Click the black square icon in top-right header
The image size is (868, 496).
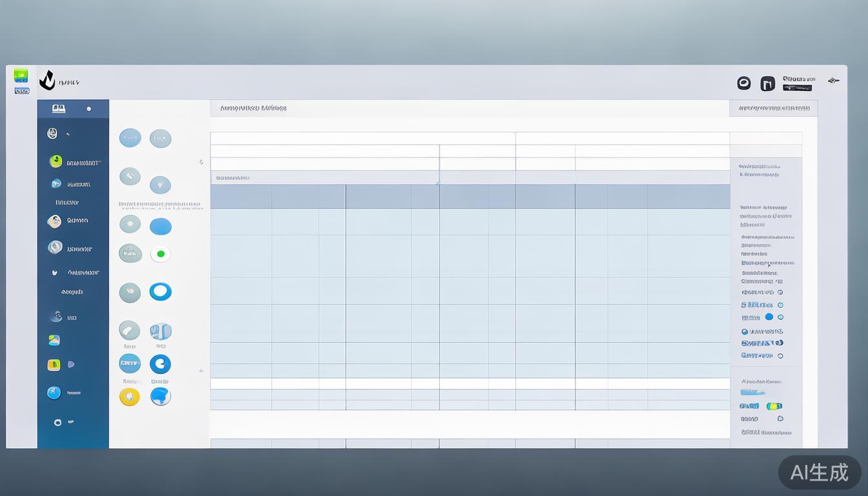(767, 83)
